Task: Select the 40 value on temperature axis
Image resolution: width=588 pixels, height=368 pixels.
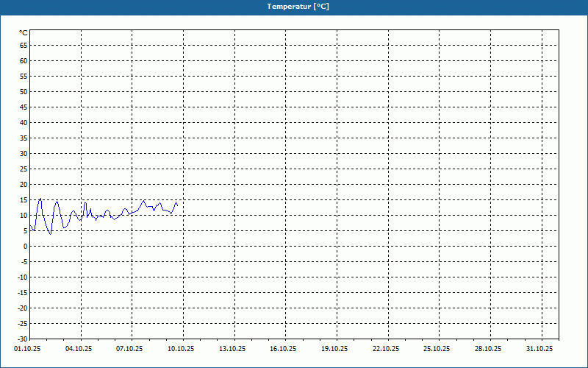Action: pos(24,122)
